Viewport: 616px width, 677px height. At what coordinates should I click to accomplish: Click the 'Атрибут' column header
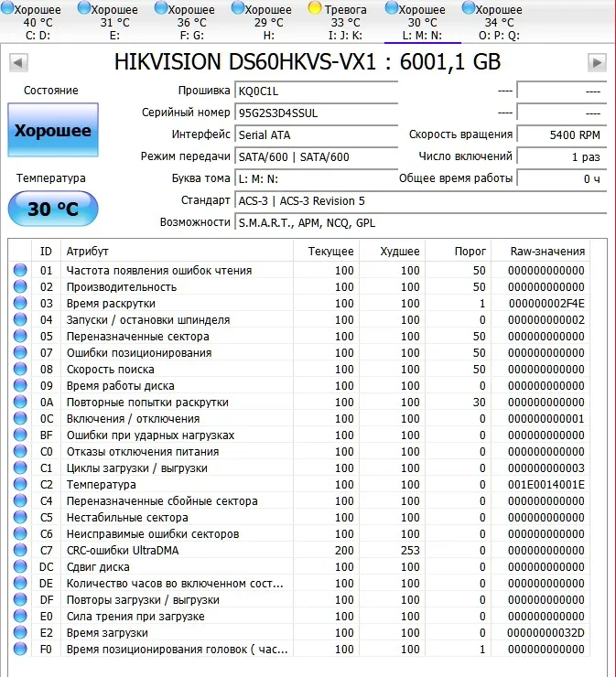pyautogui.click(x=177, y=252)
